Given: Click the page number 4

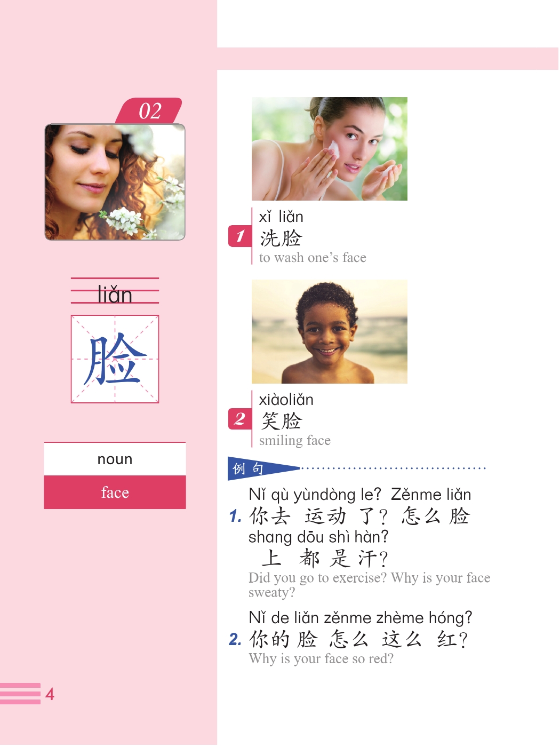Looking at the screenshot, I should 50,694.
